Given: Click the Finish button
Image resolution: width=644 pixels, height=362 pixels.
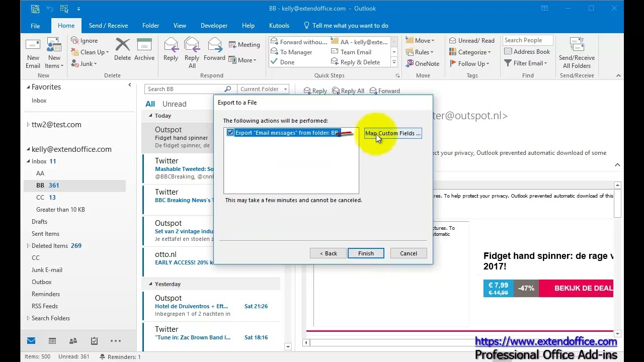Looking at the screenshot, I should tap(366, 253).
